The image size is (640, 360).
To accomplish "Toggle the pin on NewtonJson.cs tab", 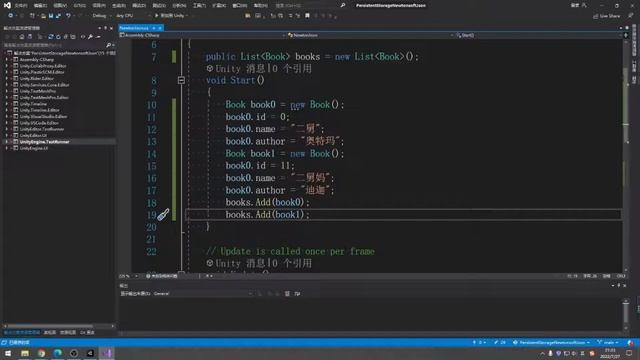I will (x=154, y=28).
